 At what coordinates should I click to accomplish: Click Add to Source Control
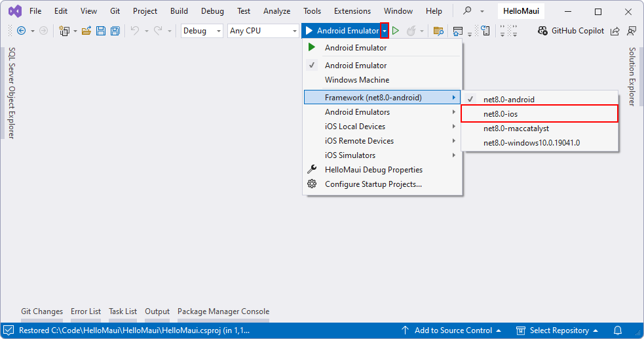click(x=451, y=330)
